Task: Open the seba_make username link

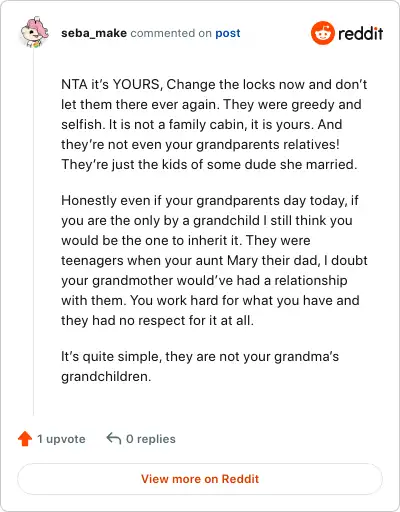Action: (94, 33)
